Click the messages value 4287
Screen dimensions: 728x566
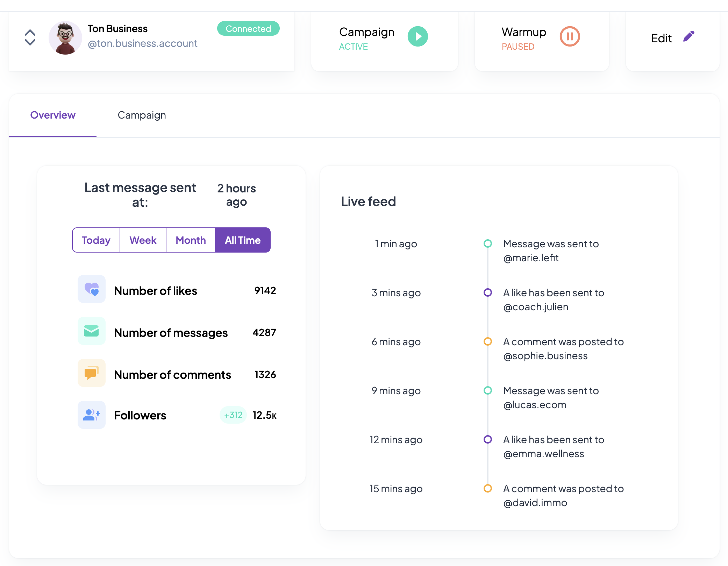click(x=264, y=333)
